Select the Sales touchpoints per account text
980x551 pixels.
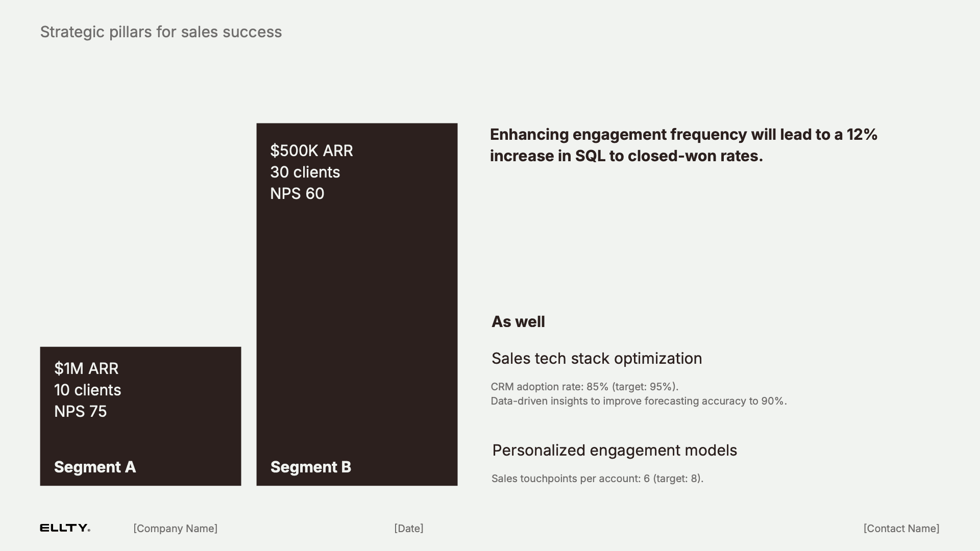[x=597, y=479]
